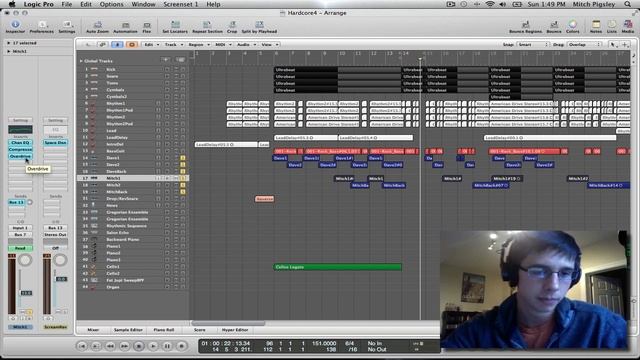
Task: Open the Colors palette icon
Action: 573,24
